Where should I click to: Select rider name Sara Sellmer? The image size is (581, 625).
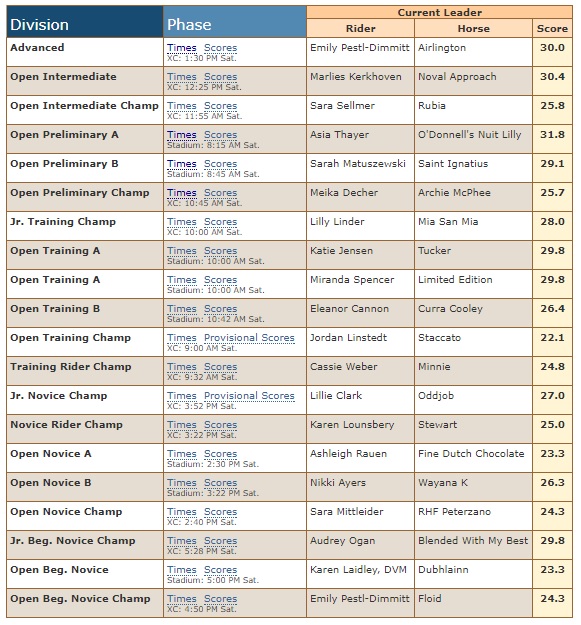342,106
